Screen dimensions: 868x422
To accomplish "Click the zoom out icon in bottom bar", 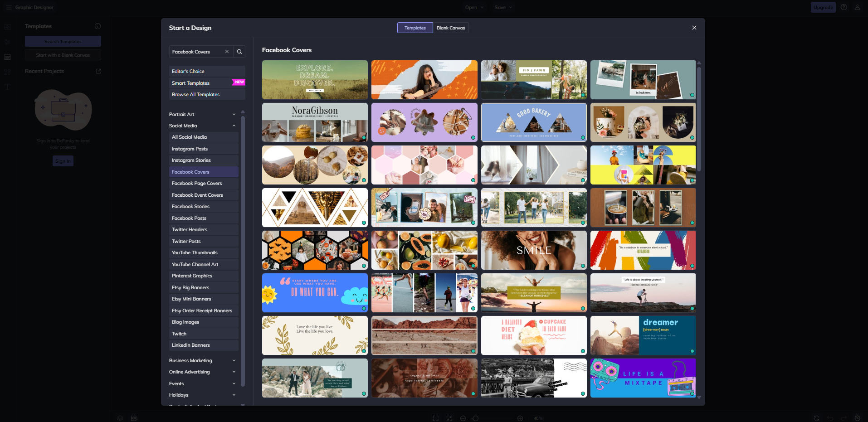I will 463,418.
